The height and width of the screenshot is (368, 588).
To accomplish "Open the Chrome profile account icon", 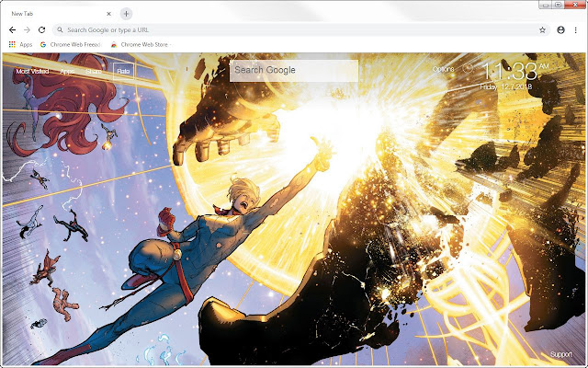I will click(x=560, y=30).
